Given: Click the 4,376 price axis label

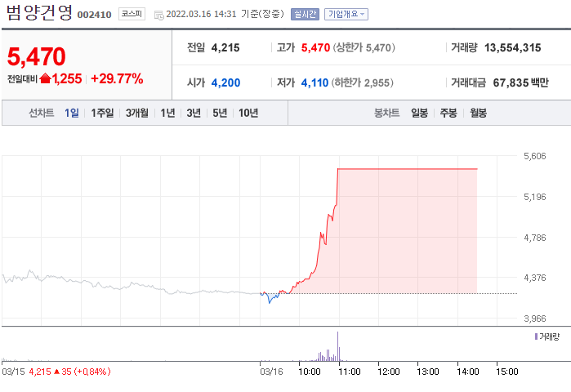Looking at the screenshot, I should tap(534, 278).
